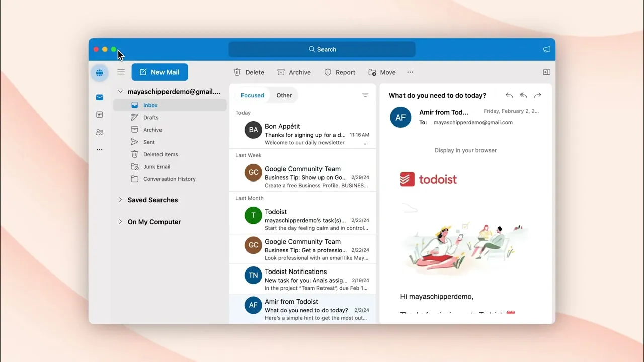Open Google Community Team email dated 2/29/24

click(x=303, y=176)
